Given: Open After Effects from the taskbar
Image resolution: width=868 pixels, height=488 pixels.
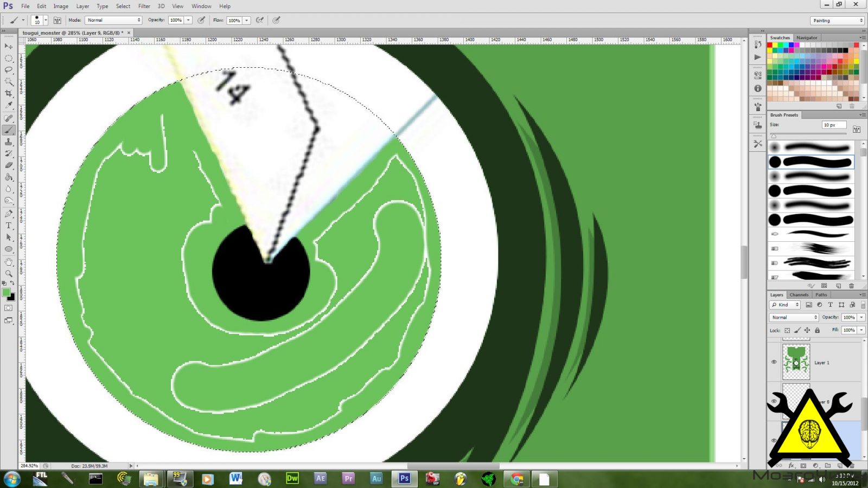Looking at the screenshot, I should pos(321,478).
